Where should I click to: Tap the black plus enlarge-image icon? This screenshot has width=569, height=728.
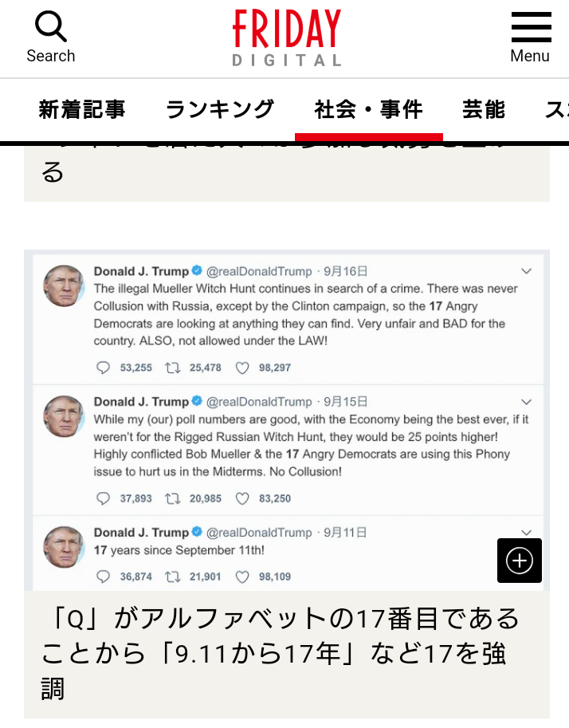tap(520, 561)
